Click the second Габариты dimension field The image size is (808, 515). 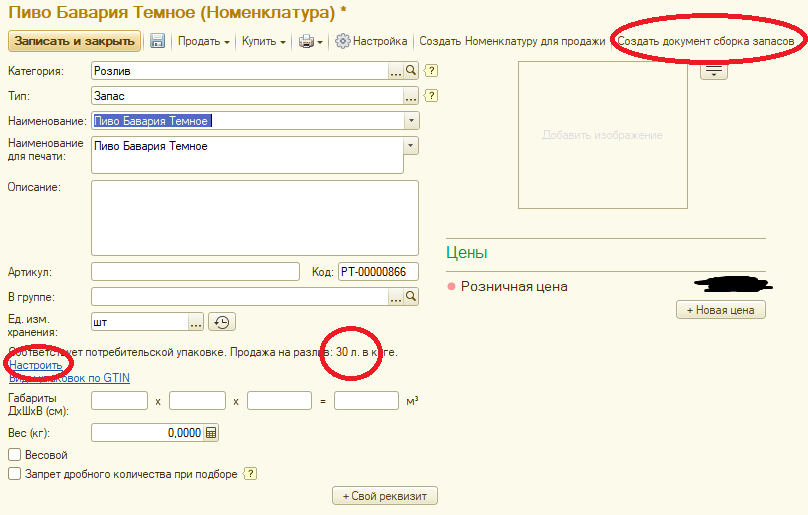197,401
